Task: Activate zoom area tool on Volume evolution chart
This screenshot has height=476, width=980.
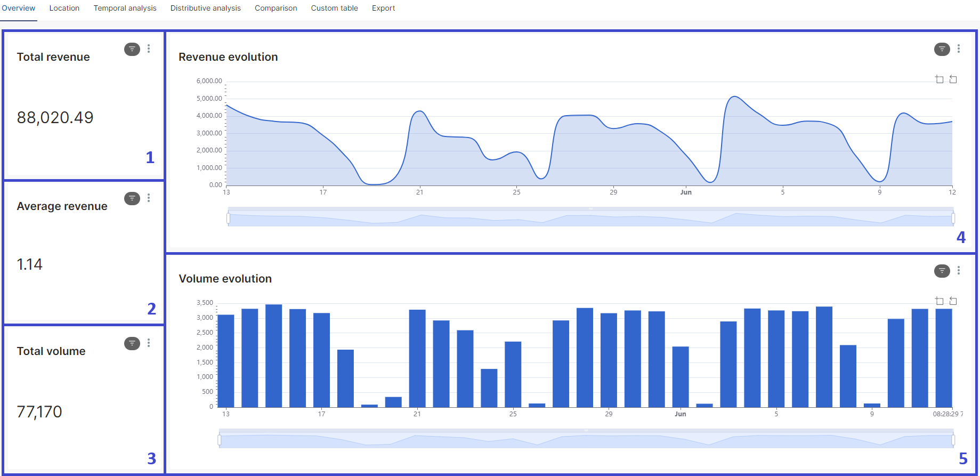Action: (939, 301)
